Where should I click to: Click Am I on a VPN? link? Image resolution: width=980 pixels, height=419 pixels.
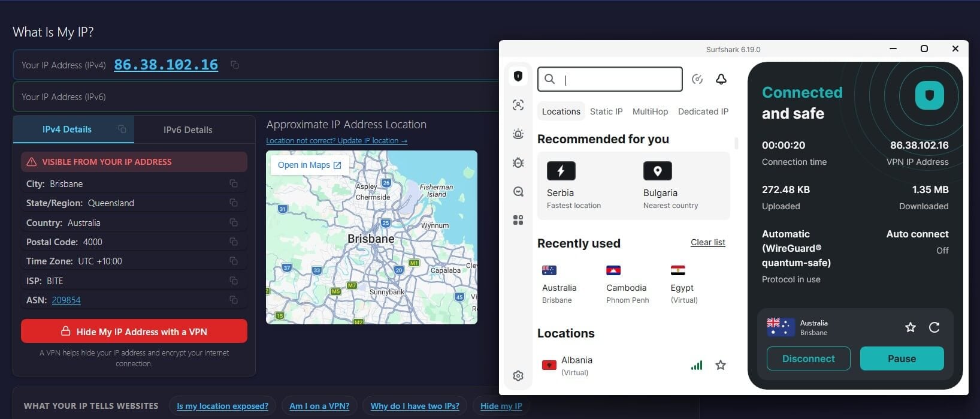(319, 406)
